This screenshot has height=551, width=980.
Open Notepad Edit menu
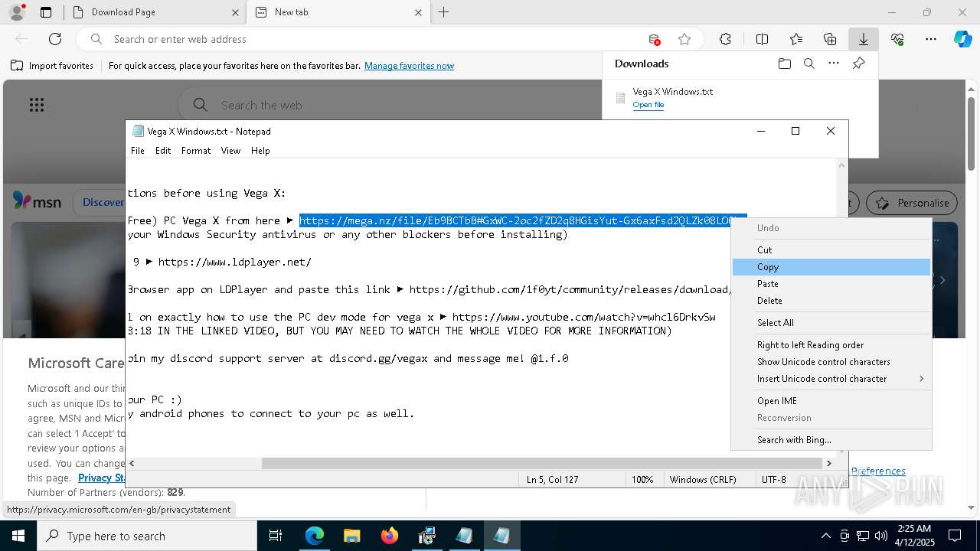coord(163,151)
